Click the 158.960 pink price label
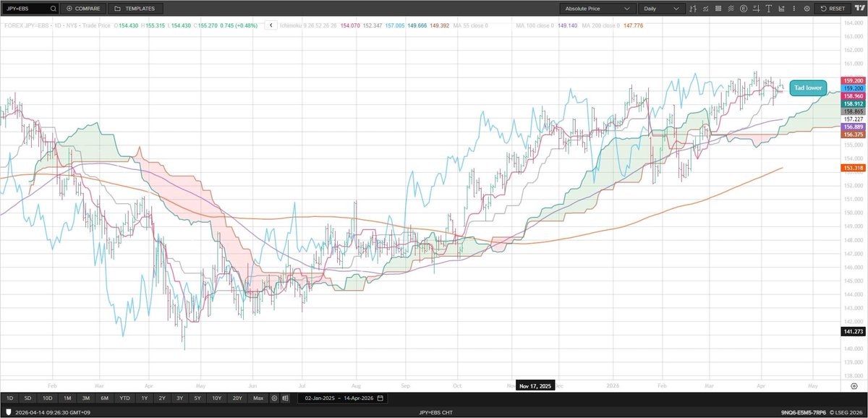Viewport: 868px width, 418px height. tap(853, 95)
